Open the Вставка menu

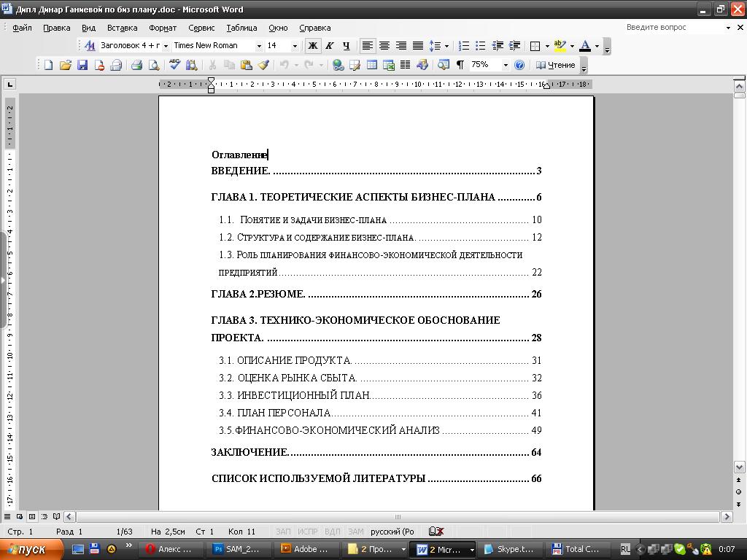(x=122, y=28)
